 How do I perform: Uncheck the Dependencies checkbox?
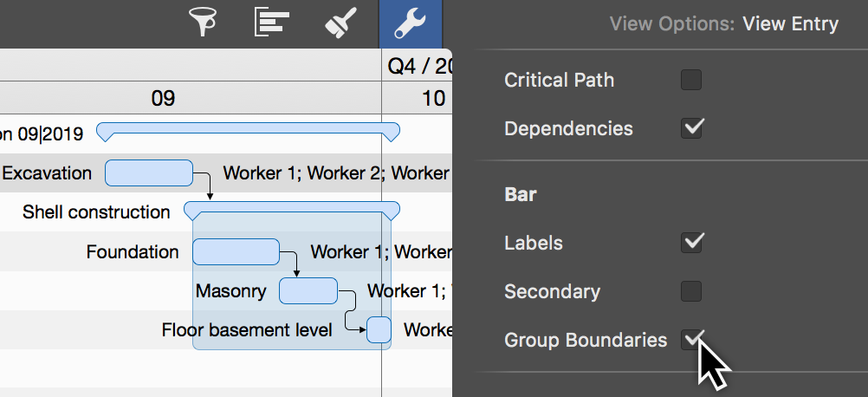coord(691,128)
